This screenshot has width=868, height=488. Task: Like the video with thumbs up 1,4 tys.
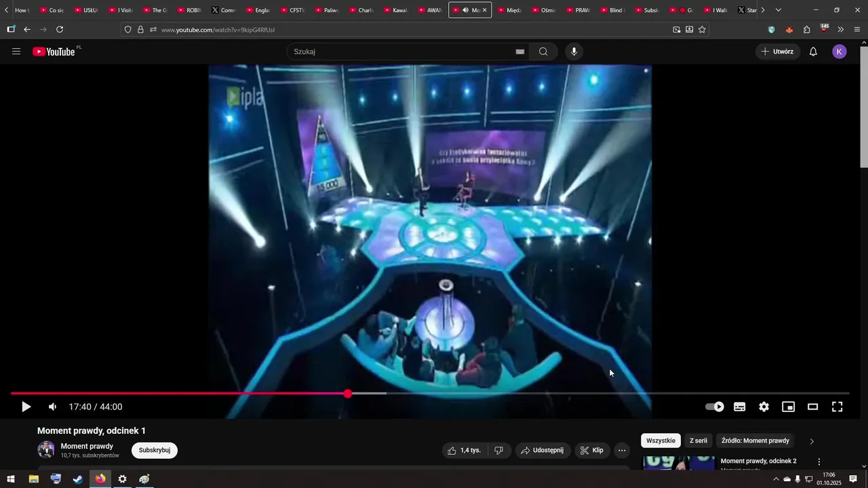[x=465, y=450]
